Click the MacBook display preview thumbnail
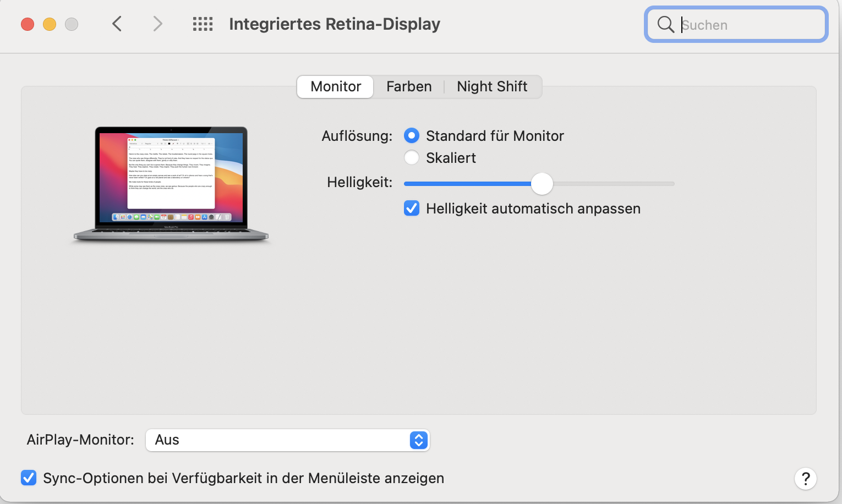842x504 pixels. tap(171, 184)
